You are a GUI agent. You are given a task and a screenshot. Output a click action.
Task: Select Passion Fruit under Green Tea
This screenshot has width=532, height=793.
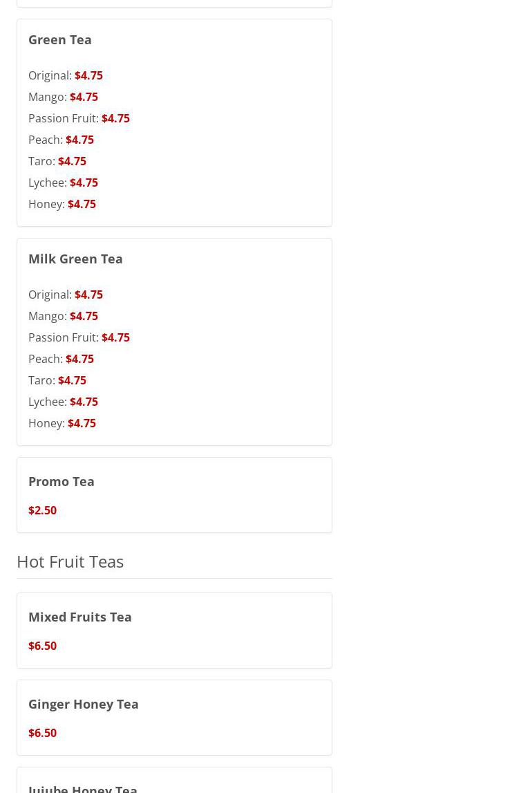[79, 118]
